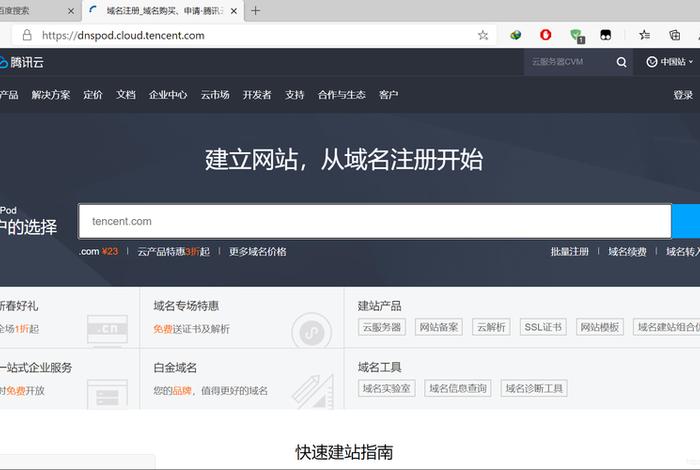Image resolution: width=700 pixels, height=470 pixels.
Task: Open the 合作与生态 menu
Action: tap(342, 95)
